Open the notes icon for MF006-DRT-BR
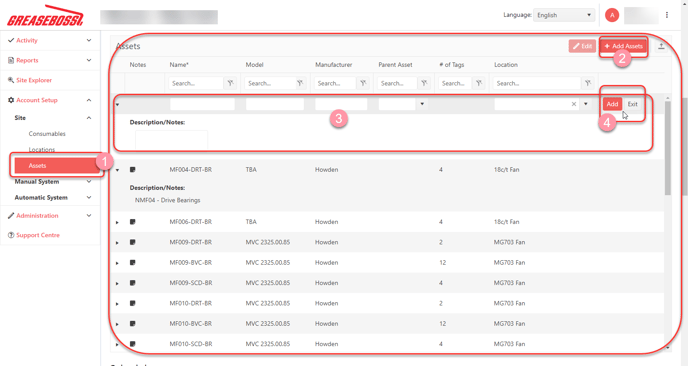Image resolution: width=688 pixels, height=366 pixels. pyautogui.click(x=133, y=222)
